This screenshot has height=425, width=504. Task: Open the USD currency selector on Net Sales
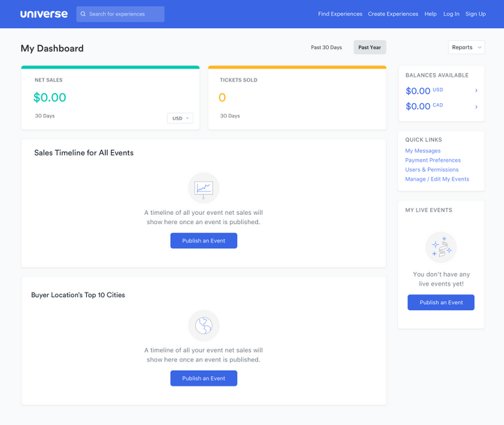(x=180, y=118)
